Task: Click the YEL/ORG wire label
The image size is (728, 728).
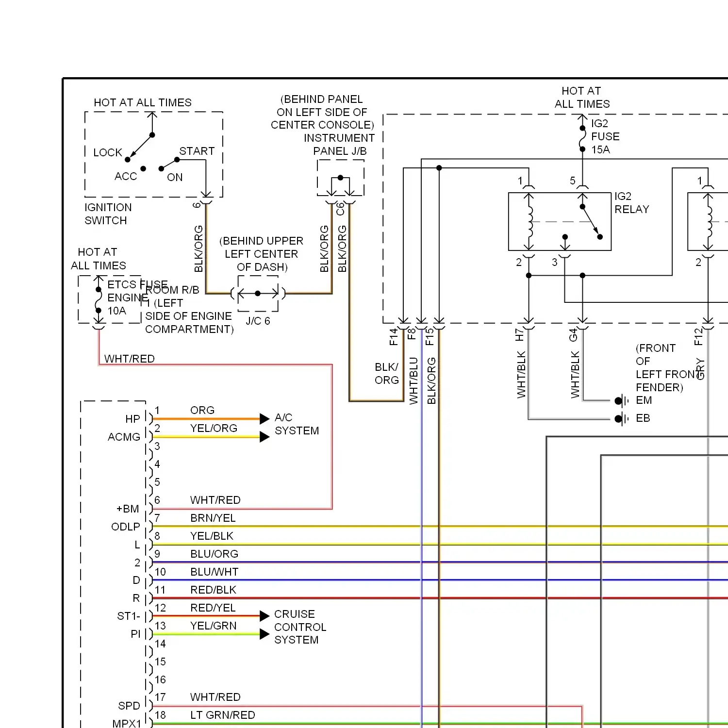Action: coord(214,428)
